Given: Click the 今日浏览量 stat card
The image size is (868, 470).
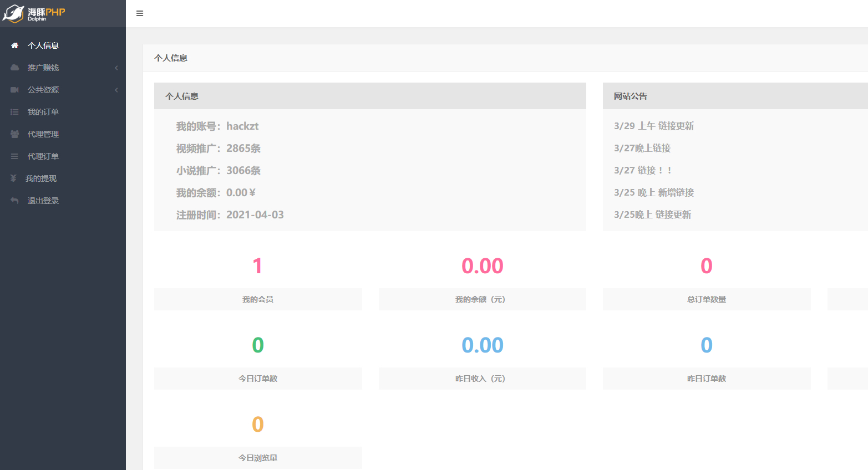Looking at the screenshot, I should click(x=258, y=438).
